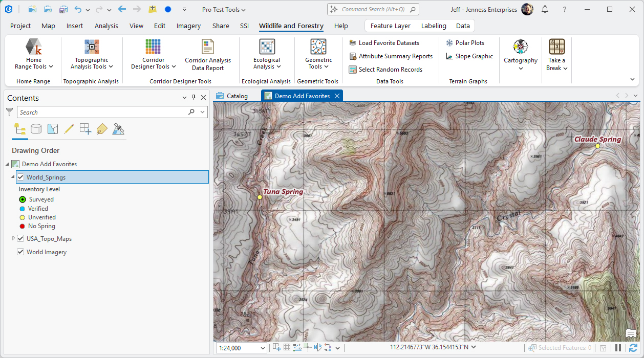Toggle auto-hide pin on Contents pane
644x358 pixels.
(x=194, y=98)
